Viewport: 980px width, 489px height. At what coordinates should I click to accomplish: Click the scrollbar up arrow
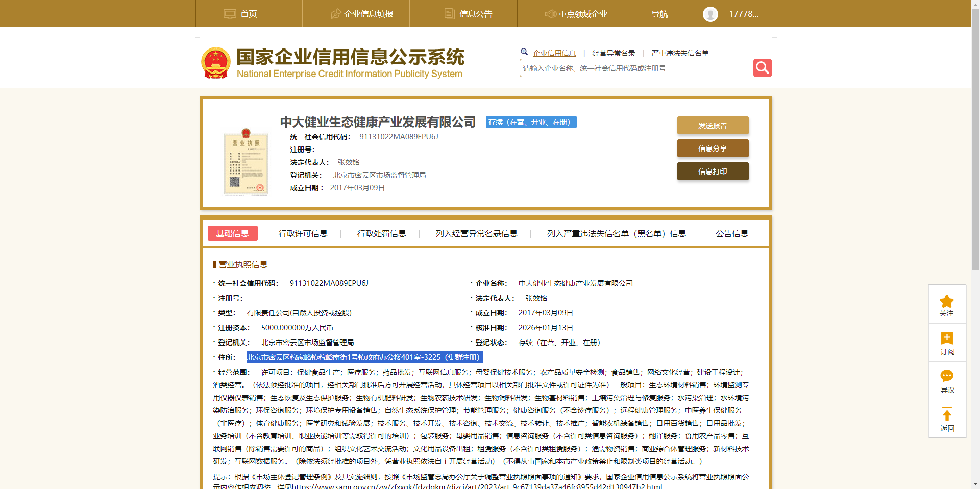975,4
